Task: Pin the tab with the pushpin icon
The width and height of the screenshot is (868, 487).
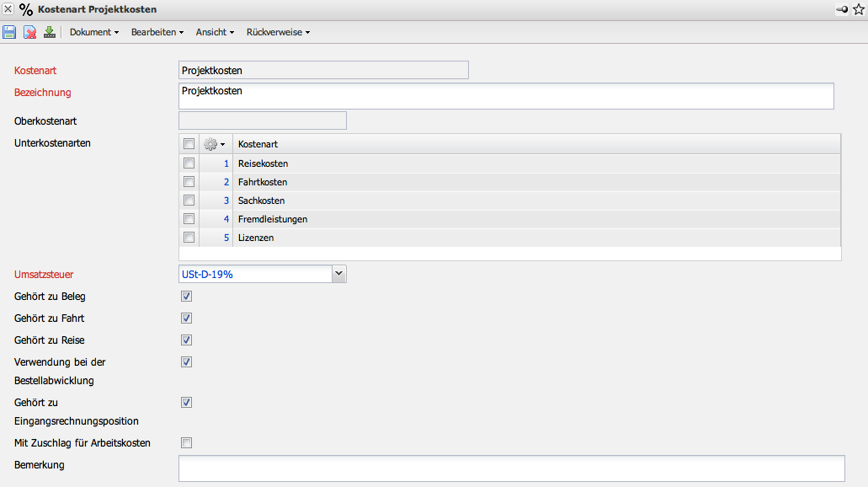Action: coord(841,9)
